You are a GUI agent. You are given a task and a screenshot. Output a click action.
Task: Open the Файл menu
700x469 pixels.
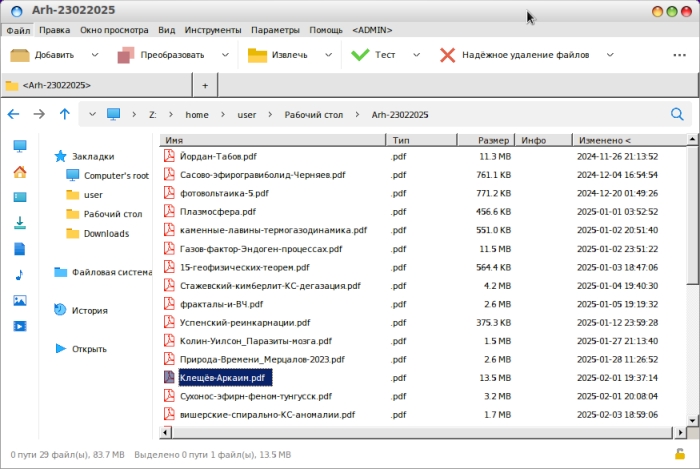(x=18, y=30)
